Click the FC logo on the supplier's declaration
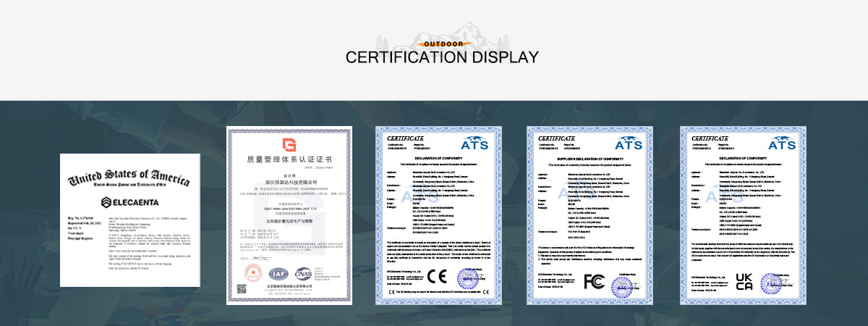The height and width of the screenshot is (326, 868). coord(593,281)
